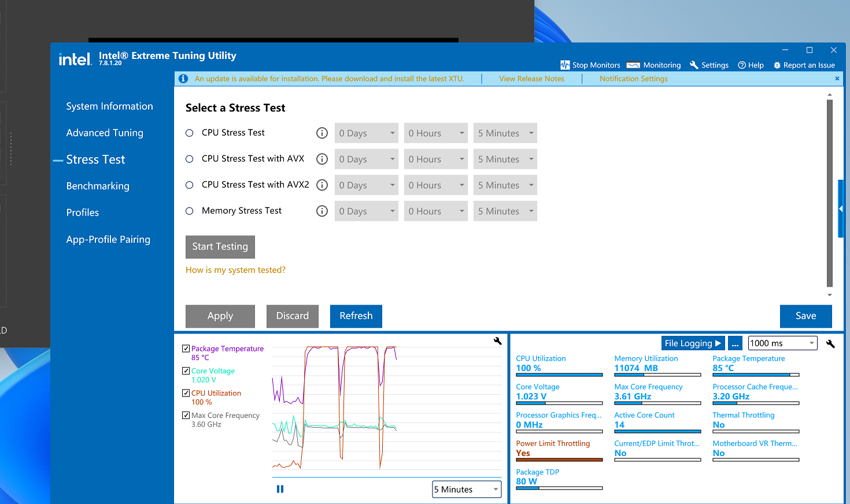Go to System Information section
The height and width of the screenshot is (504, 850).
[x=109, y=106]
